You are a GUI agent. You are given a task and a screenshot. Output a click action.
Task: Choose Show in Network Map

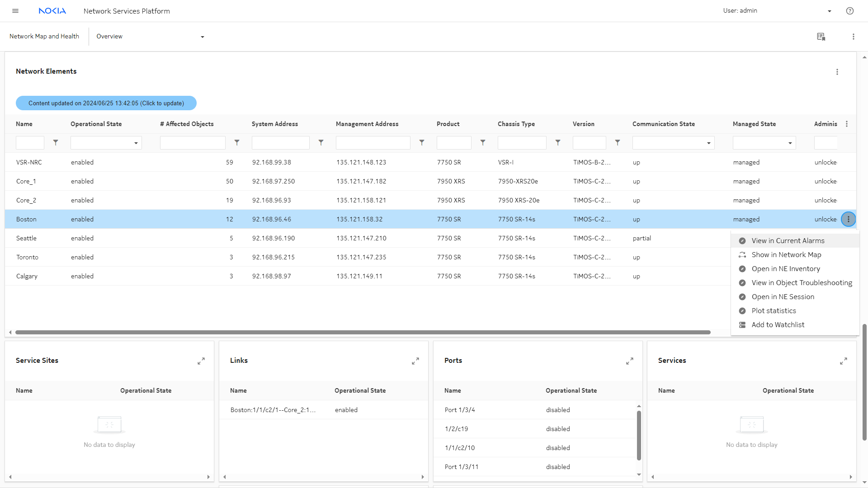pos(786,255)
